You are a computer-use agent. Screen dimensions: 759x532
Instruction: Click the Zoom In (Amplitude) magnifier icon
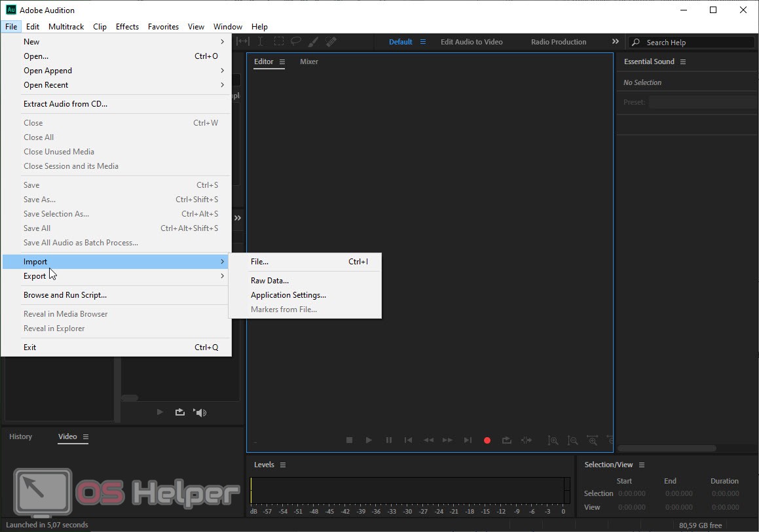(x=553, y=440)
